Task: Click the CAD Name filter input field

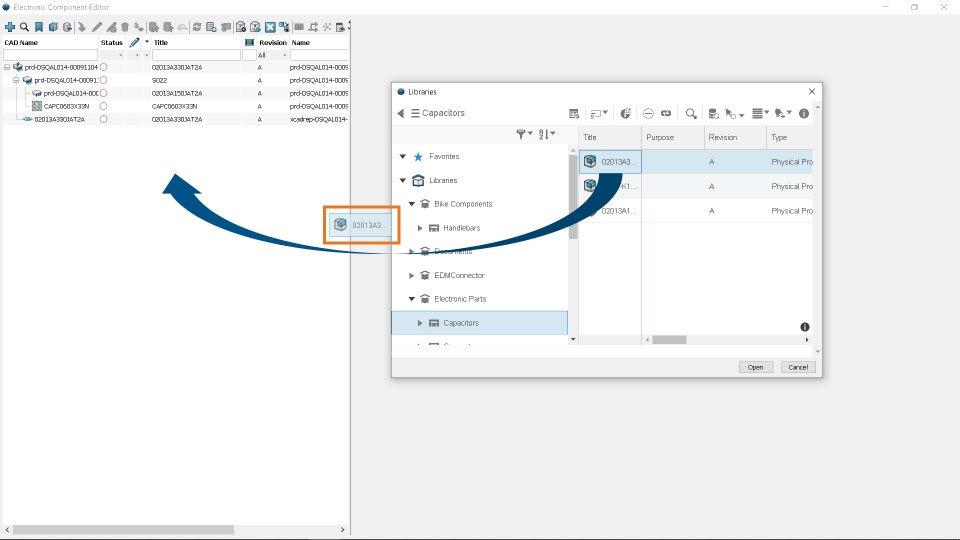Action: click(50, 55)
